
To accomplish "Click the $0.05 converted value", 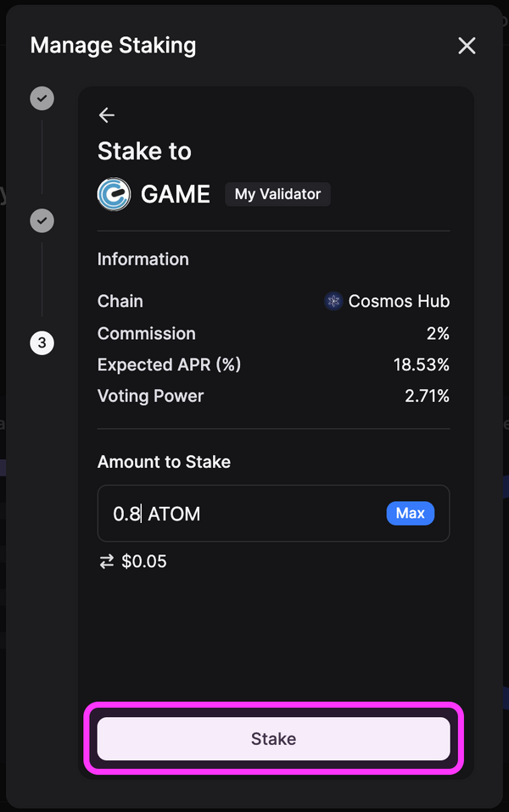I will click(x=144, y=561).
